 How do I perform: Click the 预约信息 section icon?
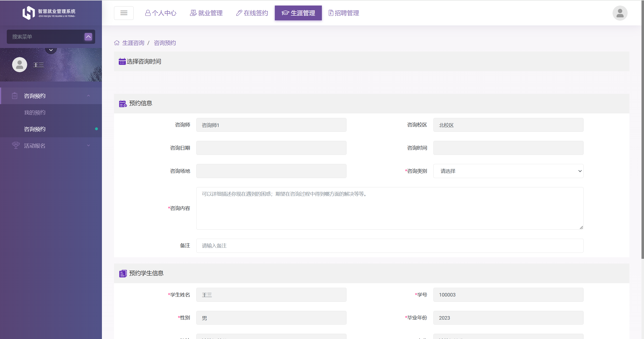click(x=123, y=103)
